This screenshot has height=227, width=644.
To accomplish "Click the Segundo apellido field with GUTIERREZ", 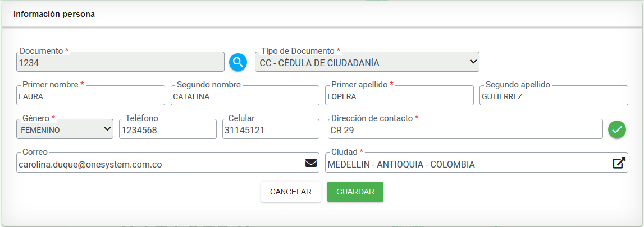I will click(554, 95).
